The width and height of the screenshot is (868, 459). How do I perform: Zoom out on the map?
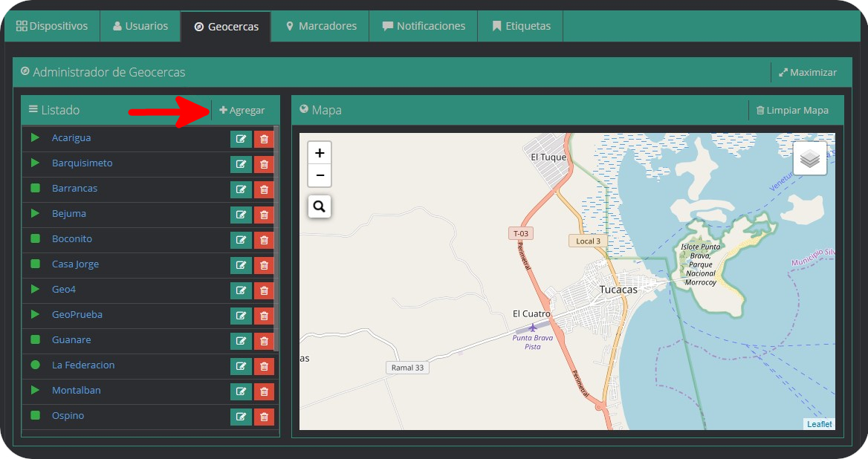(320, 175)
